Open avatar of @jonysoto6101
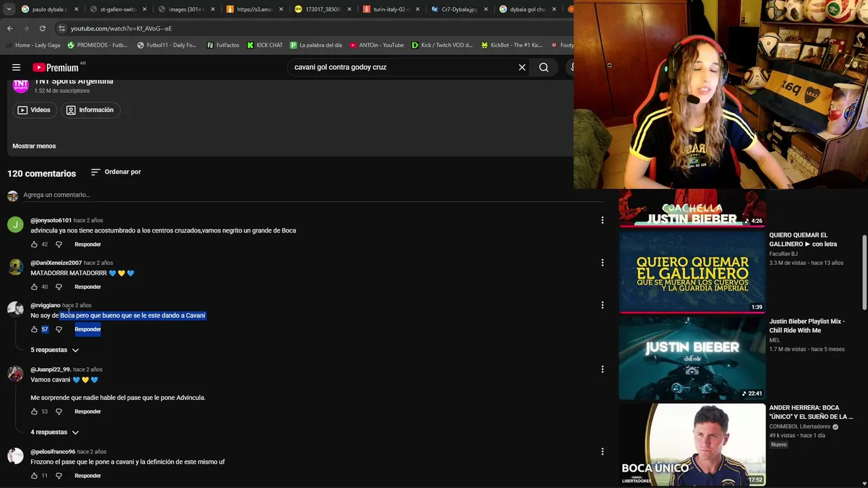The width and height of the screenshot is (868, 488). point(15,225)
